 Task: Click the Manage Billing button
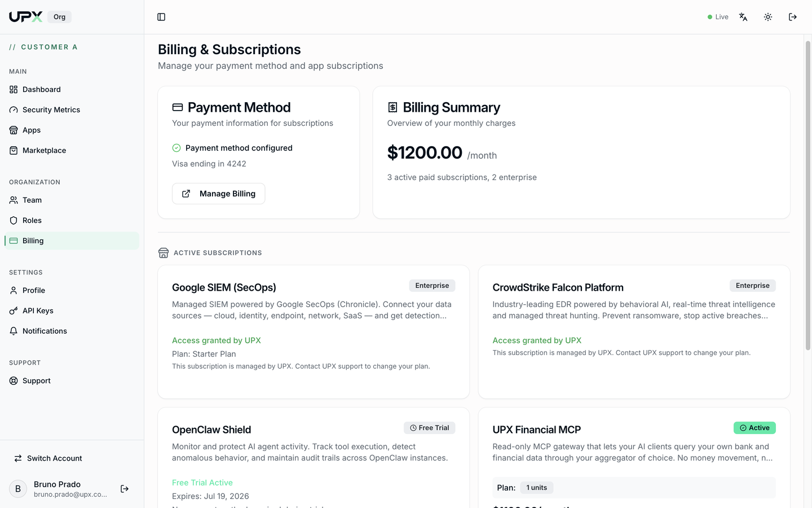[218, 194]
